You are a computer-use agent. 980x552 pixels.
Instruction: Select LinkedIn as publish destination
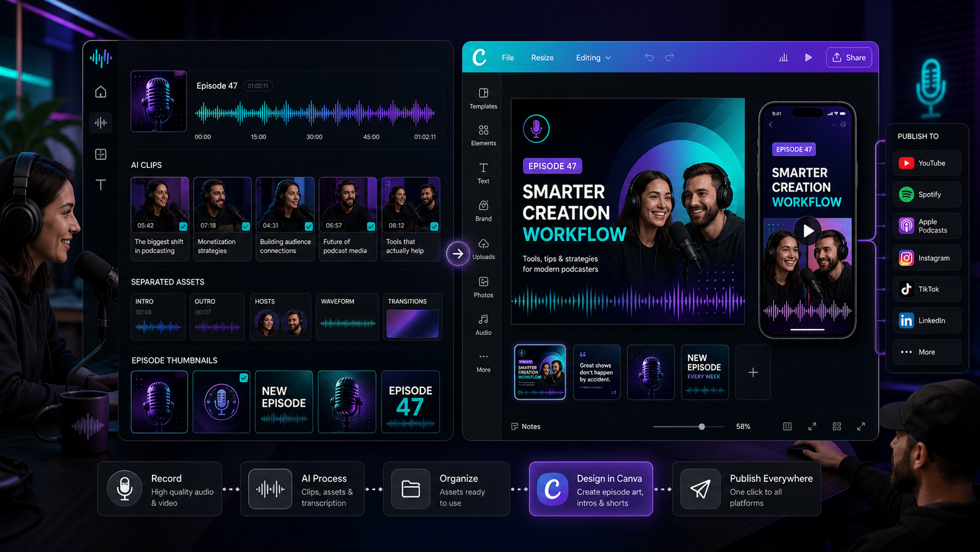tap(927, 320)
